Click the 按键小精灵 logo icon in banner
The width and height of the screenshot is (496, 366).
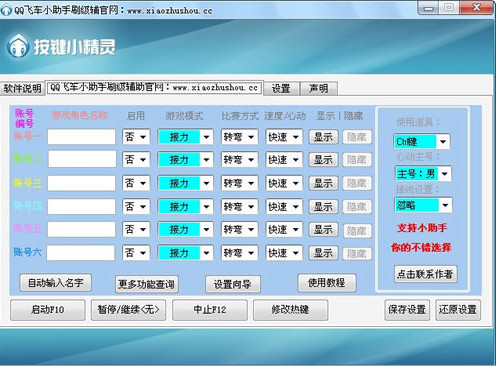(x=17, y=46)
